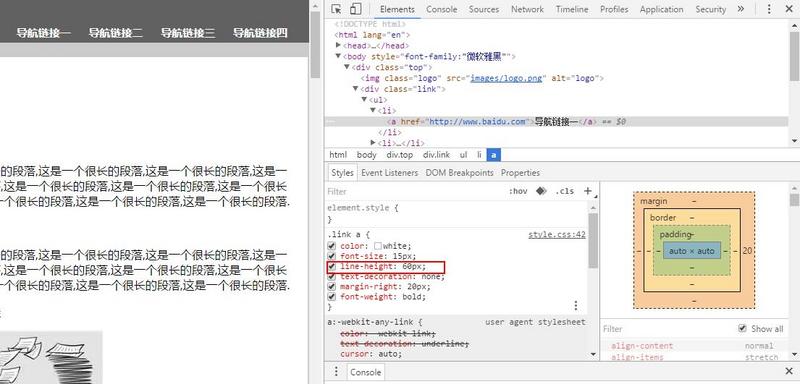Toggle the :hov element state button

pos(518,191)
